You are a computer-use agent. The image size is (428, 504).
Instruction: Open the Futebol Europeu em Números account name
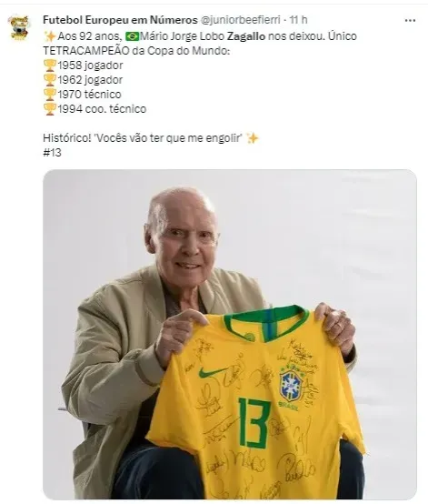click(120, 20)
